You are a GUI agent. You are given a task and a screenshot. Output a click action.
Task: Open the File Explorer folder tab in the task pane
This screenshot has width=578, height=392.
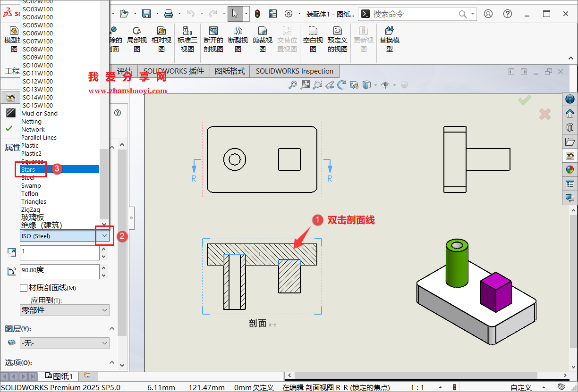[x=570, y=142]
